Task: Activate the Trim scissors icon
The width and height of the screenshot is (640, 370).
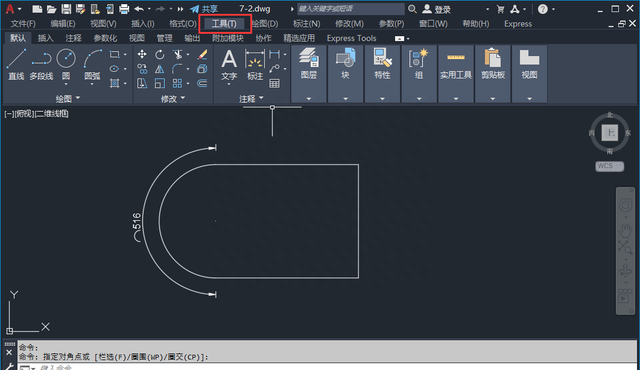Action: 178,54
